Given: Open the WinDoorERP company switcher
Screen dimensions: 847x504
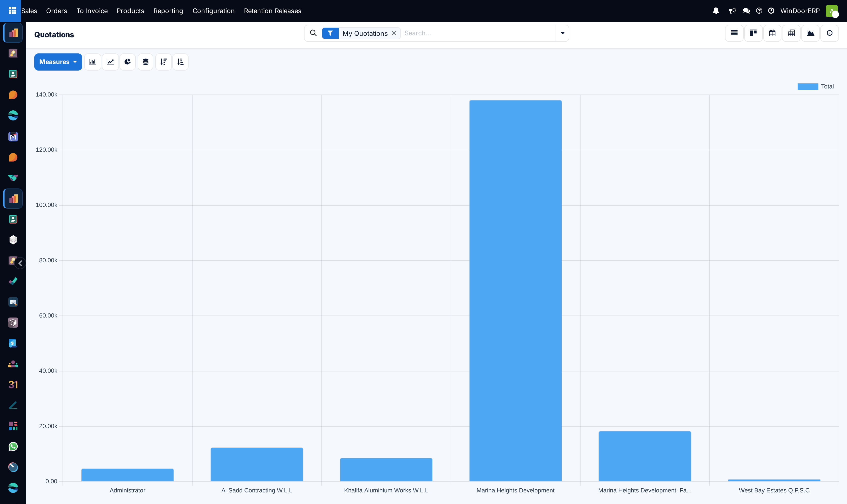Looking at the screenshot, I should click(800, 11).
